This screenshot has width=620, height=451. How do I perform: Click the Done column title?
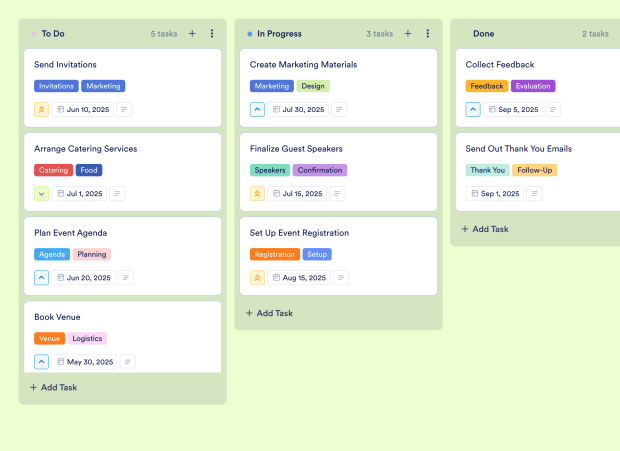pos(483,34)
